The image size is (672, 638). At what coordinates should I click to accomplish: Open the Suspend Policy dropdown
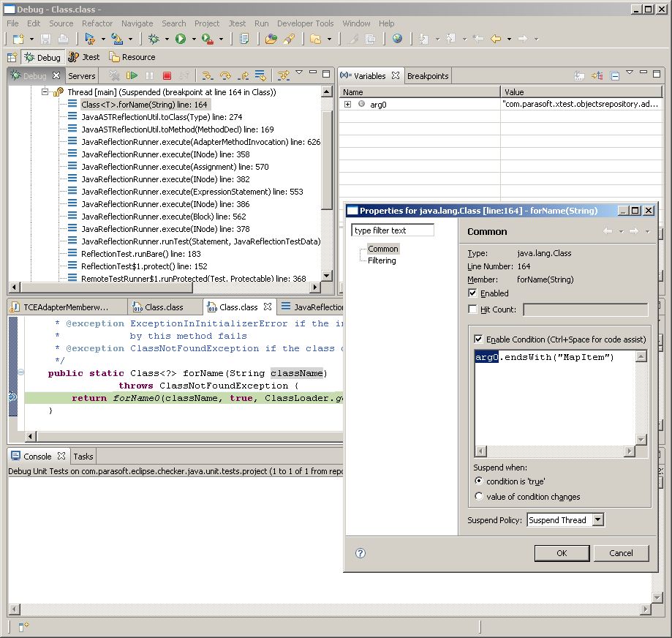(598, 519)
